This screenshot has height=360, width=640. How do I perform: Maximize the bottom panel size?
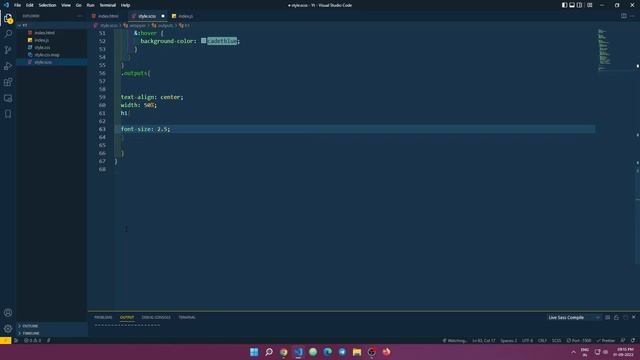coord(625,317)
